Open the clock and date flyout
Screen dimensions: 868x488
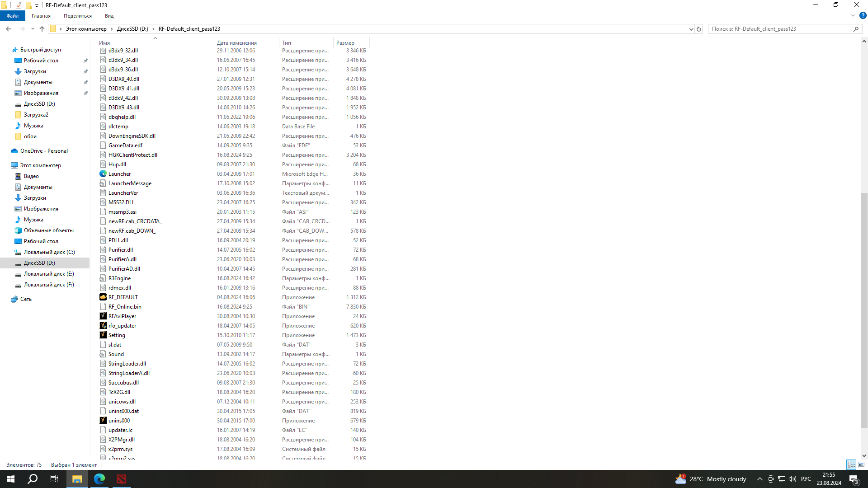tap(829, 479)
